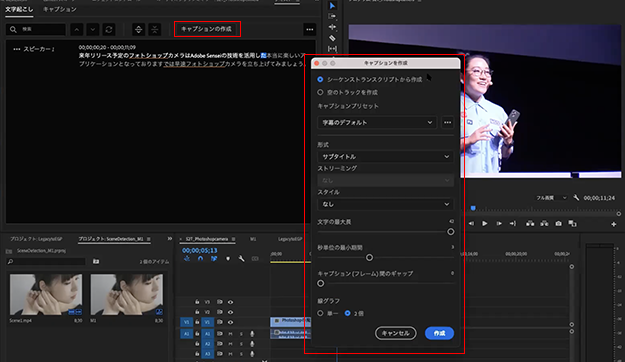Image resolution: width=625 pixels, height=362 pixels.
Task: Open timeline display settings wrench
Action: coord(242,259)
